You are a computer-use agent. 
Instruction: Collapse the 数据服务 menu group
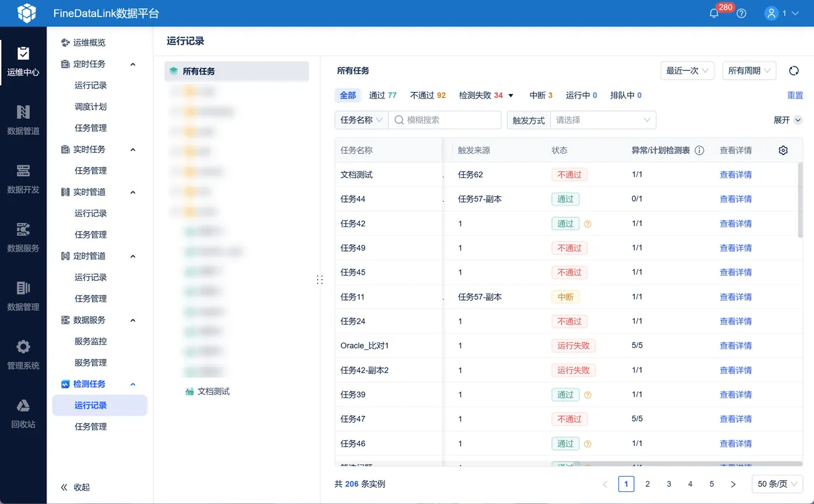pos(133,320)
